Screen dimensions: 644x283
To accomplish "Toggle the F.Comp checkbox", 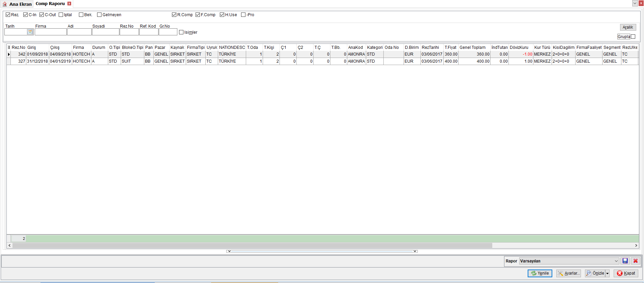I will [x=198, y=15].
